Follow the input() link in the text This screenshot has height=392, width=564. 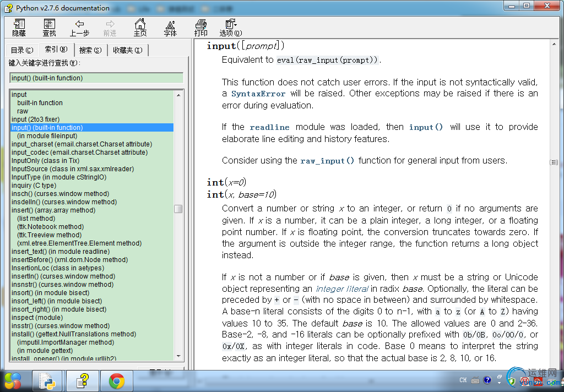tap(426, 127)
